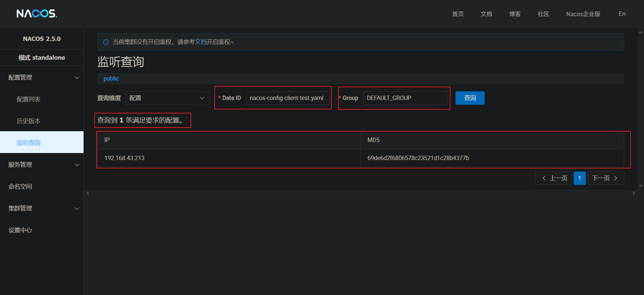This screenshot has width=644, height=295.
Task: Go to previous page with 上一页
Action: 553,178
